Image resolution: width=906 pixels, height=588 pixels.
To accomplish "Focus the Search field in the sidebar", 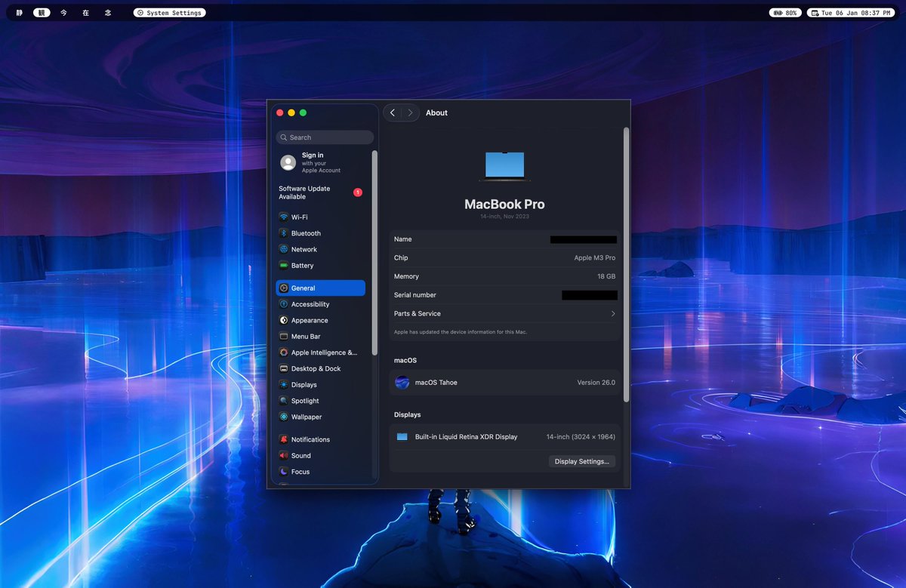I will click(x=325, y=137).
